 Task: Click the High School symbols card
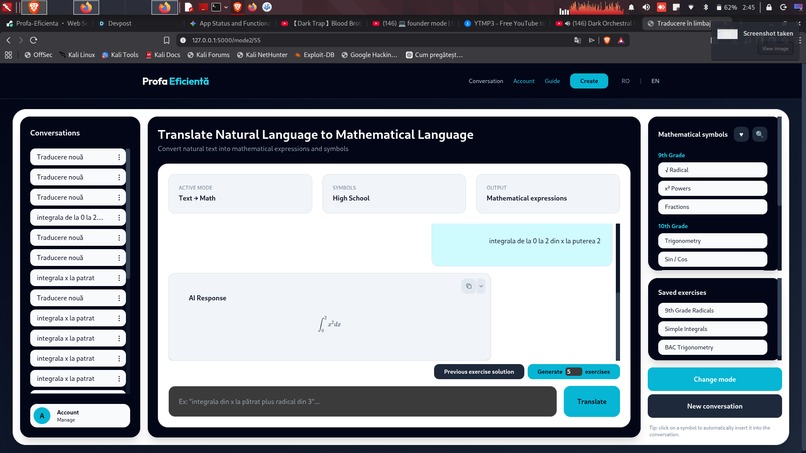point(394,194)
